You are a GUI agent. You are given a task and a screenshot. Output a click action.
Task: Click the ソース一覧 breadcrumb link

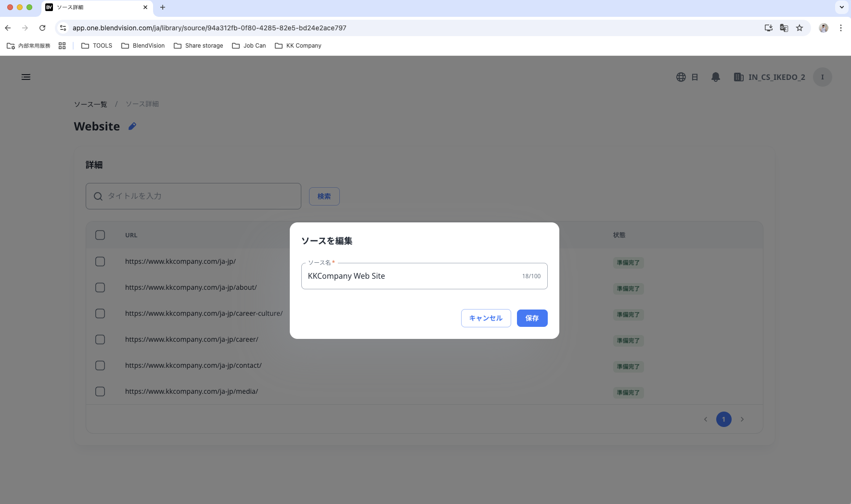click(90, 104)
